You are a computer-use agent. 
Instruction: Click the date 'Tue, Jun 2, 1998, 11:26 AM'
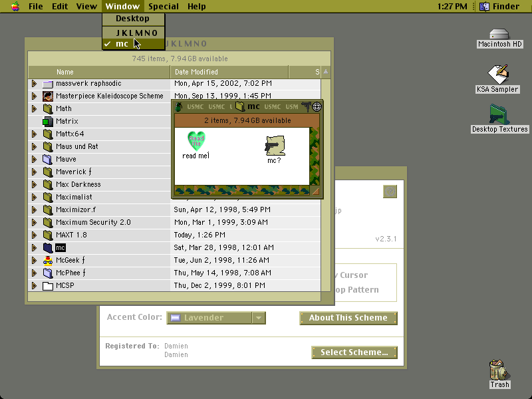[222, 260]
